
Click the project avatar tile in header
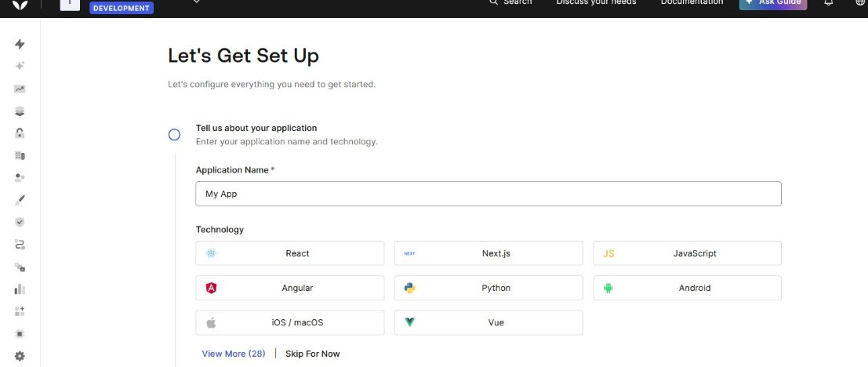70,5
